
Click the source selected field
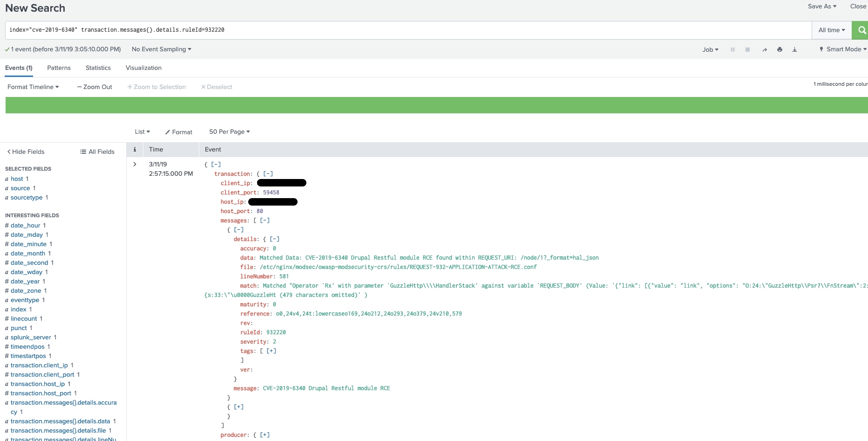click(x=20, y=188)
